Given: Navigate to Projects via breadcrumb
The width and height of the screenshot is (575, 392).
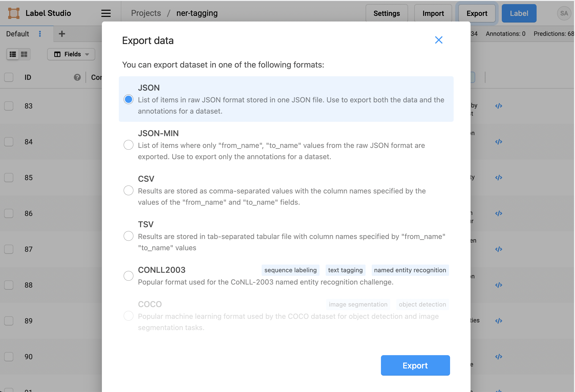Looking at the screenshot, I should click(x=146, y=13).
